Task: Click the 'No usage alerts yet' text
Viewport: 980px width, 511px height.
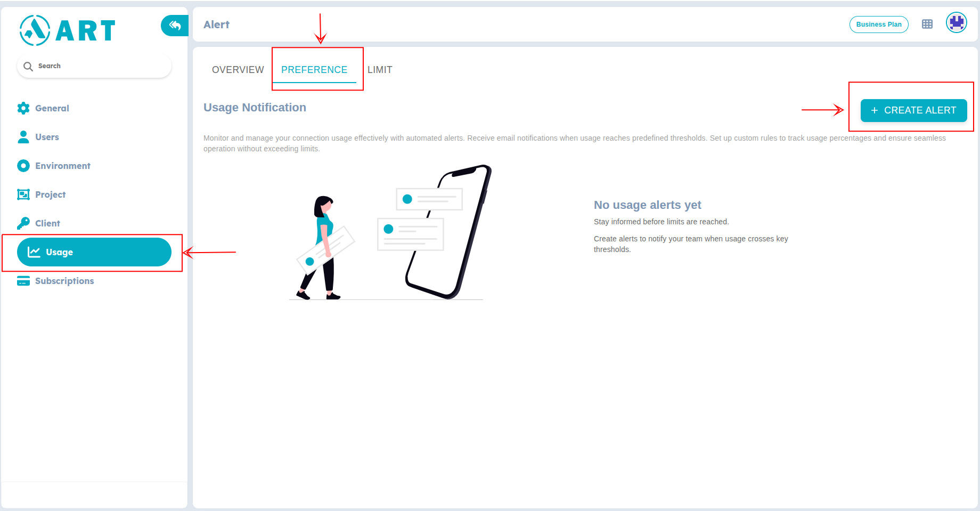Action: 647,205
